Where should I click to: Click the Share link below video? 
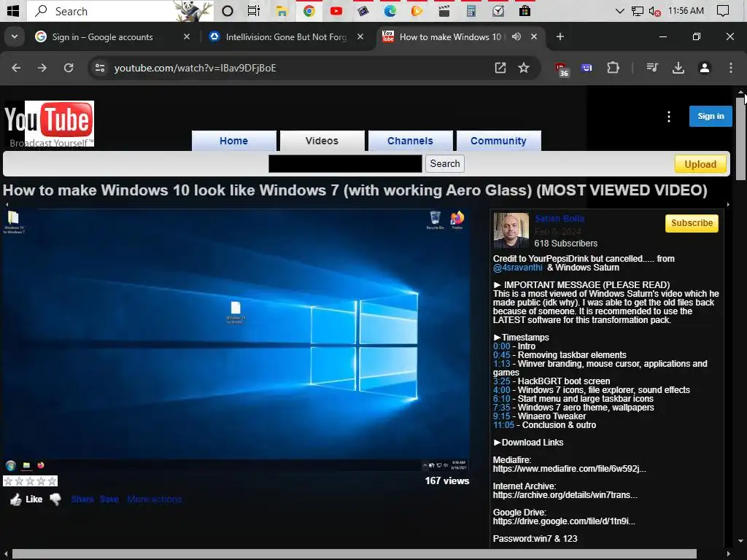click(82, 499)
